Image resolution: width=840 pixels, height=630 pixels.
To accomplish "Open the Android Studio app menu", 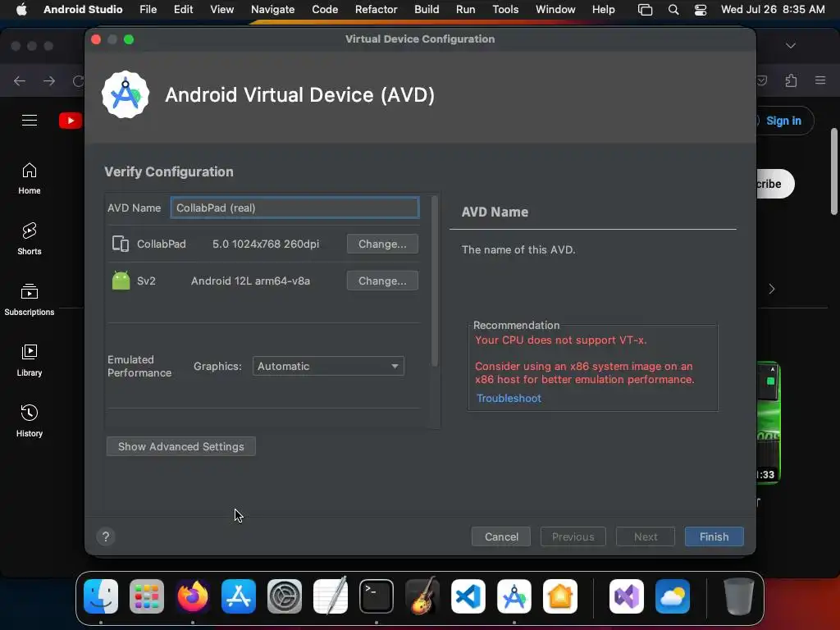I will click(83, 9).
